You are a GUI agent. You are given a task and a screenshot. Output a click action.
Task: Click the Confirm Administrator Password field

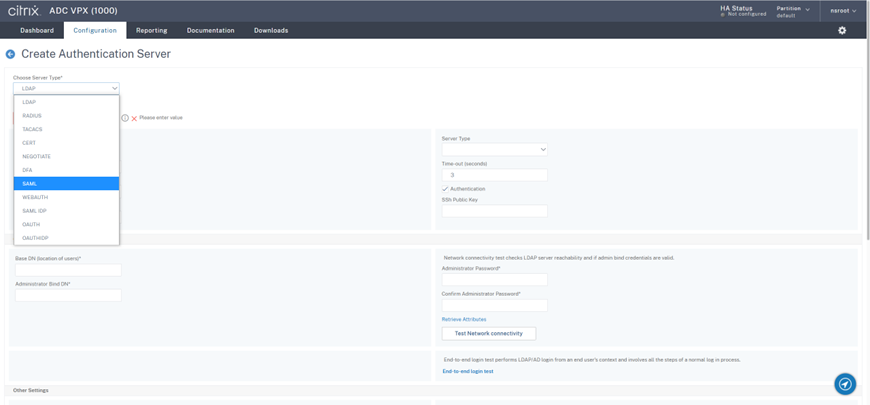pos(494,305)
